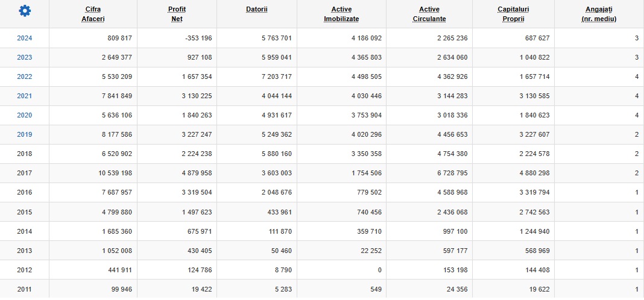
Task: Select the 2015 year cell
Action: 24,212
